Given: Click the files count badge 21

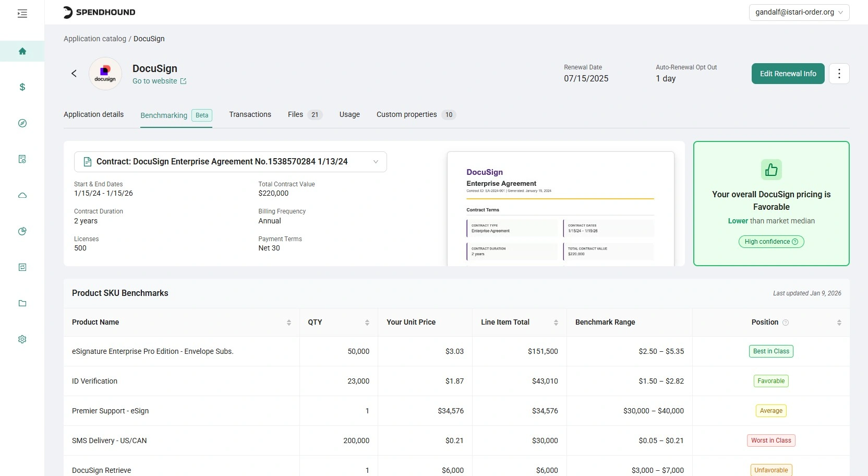Looking at the screenshot, I should pos(315,115).
